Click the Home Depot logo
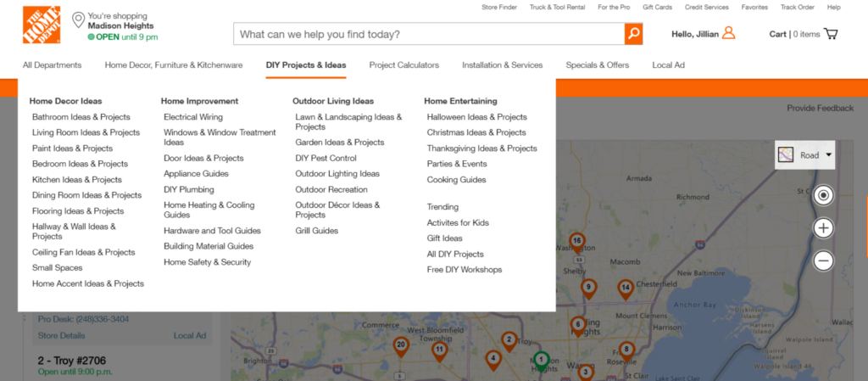 click(x=42, y=25)
